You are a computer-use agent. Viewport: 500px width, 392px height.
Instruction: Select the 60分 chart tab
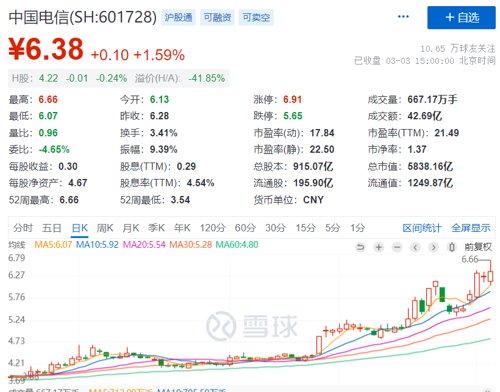[x=245, y=228]
